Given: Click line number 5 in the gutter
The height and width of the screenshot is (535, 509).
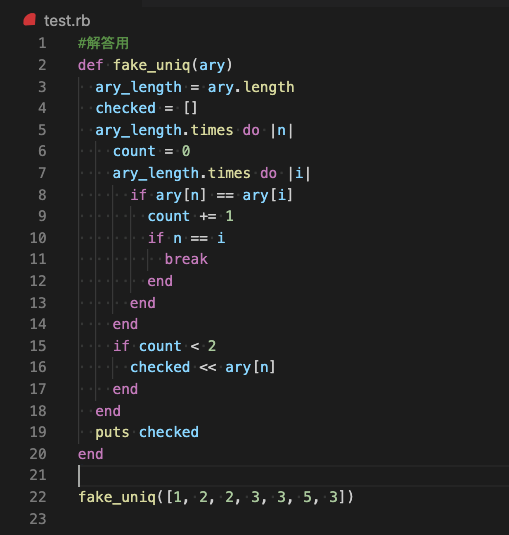Looking at the screenshot, I should [42, 130].
